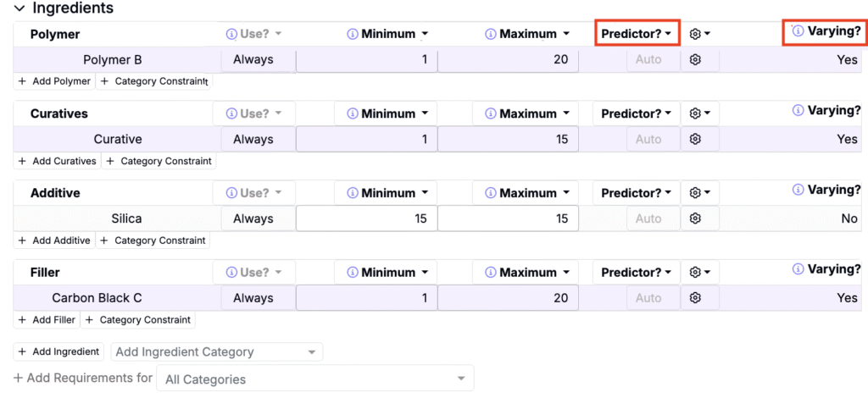Open the Filler Minimum column menu
This screenshot has height=398, width=868.
(x=387, y=273)
